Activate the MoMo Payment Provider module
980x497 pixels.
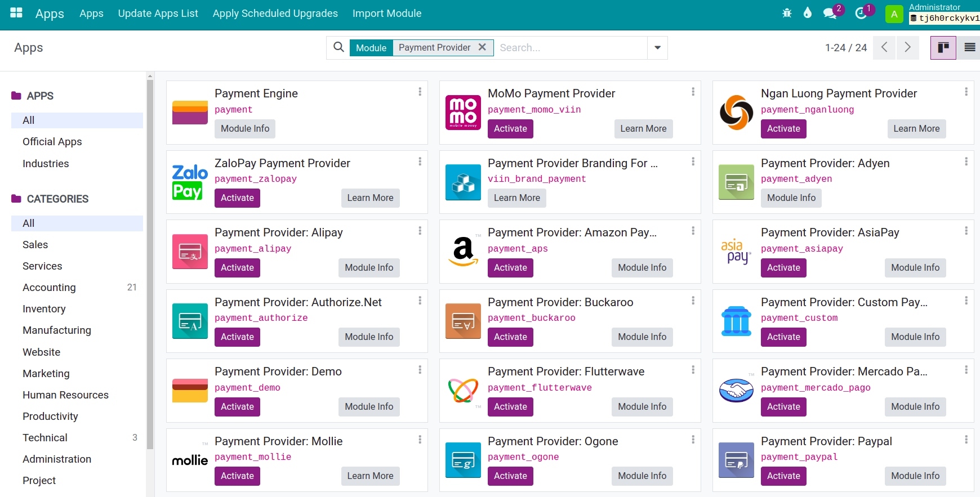point(510,129)
